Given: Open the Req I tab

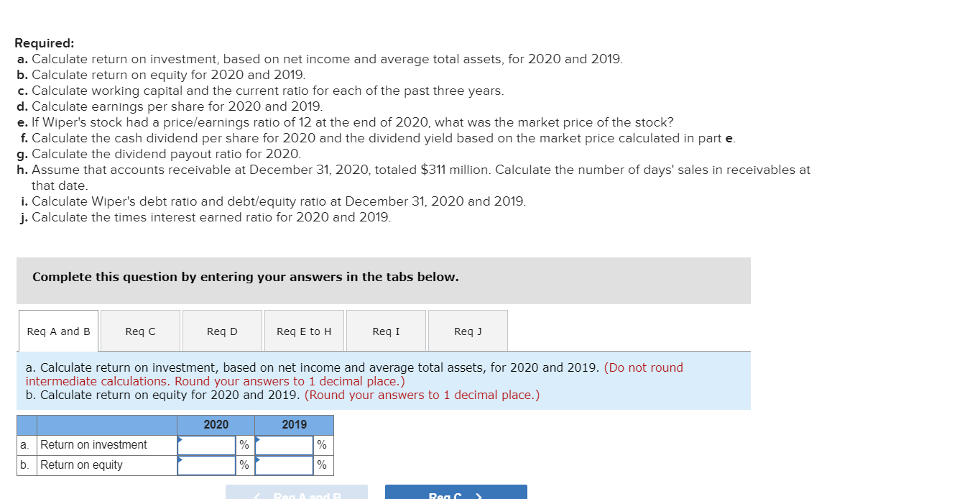Looking at the screenshot, I should tap(386, 330).
